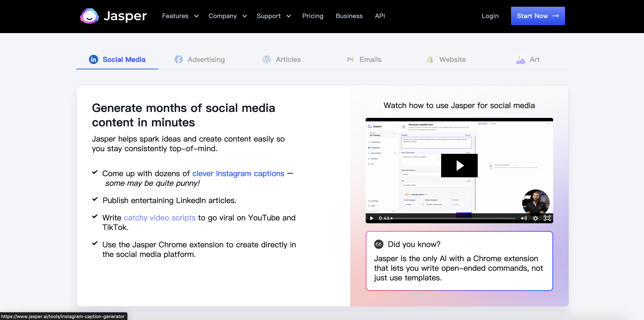
Task: Expand the Company dropdown menu
Action: (227, 16)
